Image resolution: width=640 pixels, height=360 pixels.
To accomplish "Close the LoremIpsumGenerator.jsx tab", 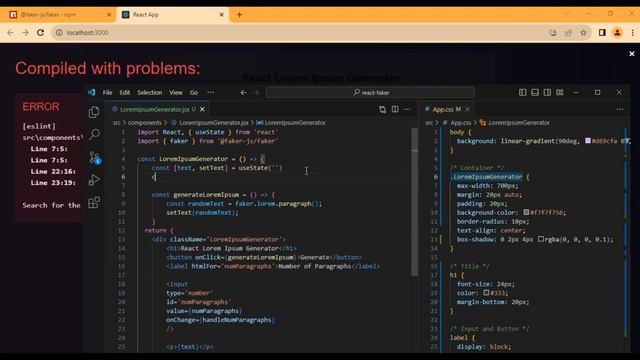I will pos(202,109).
